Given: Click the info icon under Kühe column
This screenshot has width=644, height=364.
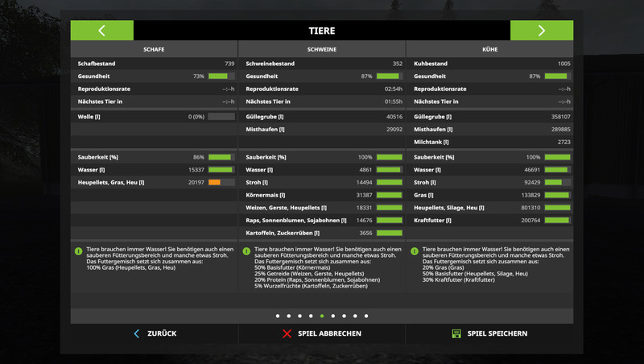Looking at the screenshot, I should tap(414, 251).
